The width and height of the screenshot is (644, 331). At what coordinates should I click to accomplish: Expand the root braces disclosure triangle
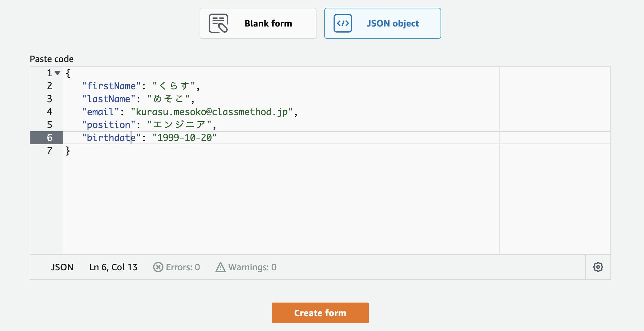(57, 73)
